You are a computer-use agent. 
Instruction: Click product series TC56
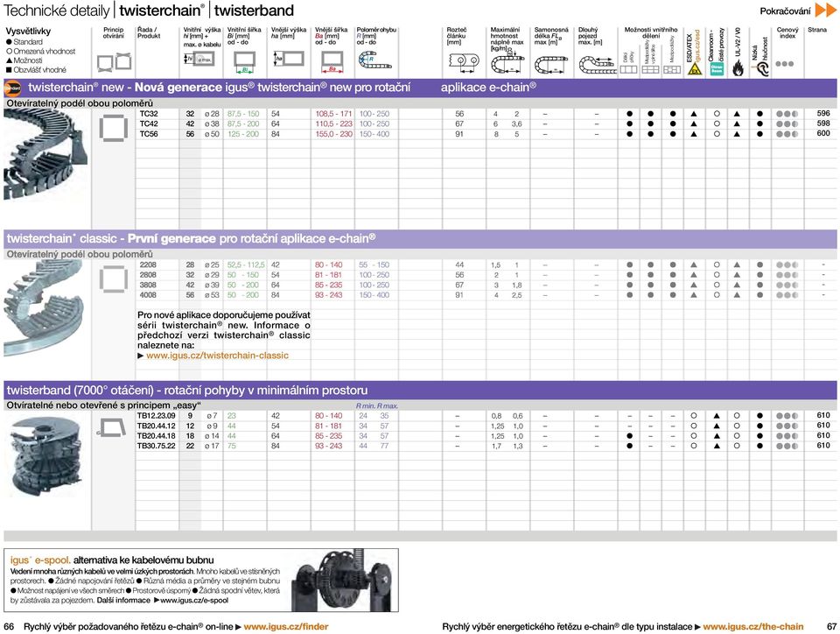(x=149, y=134)
